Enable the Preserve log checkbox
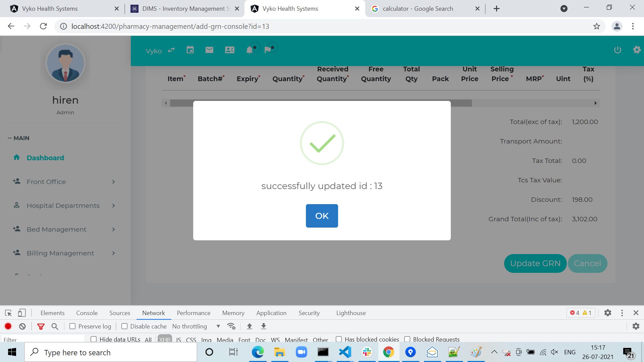 point(72,326)
